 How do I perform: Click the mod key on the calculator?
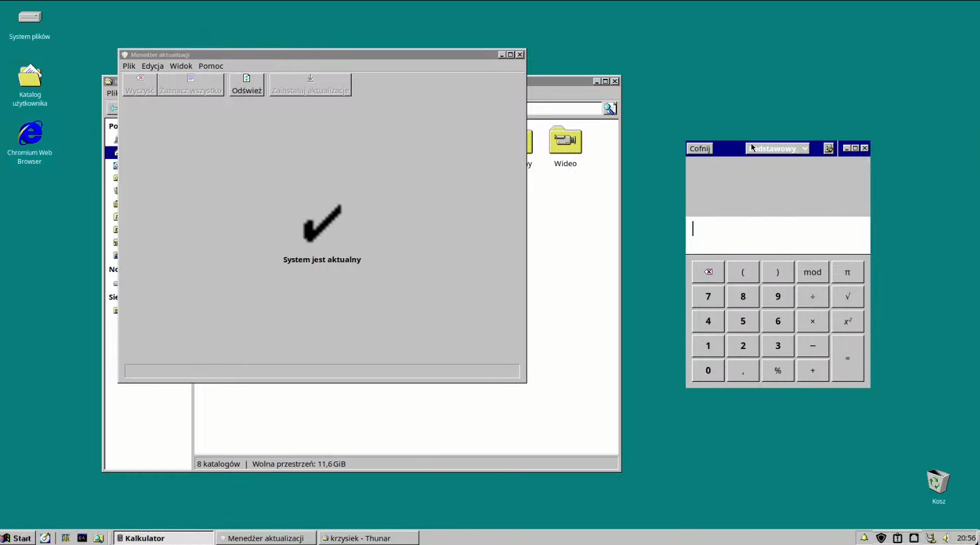coord(813,272)
